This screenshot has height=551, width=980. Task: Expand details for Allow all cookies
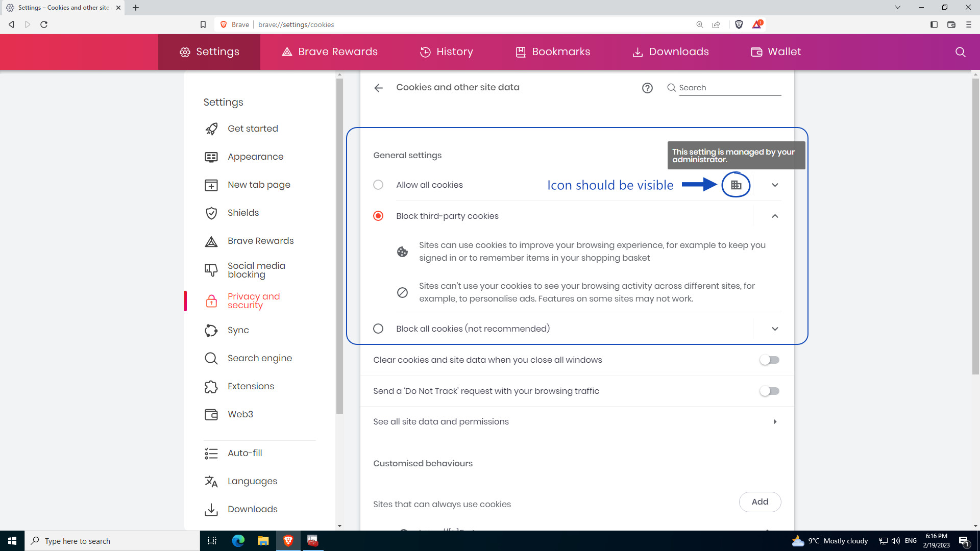(775, 185)
